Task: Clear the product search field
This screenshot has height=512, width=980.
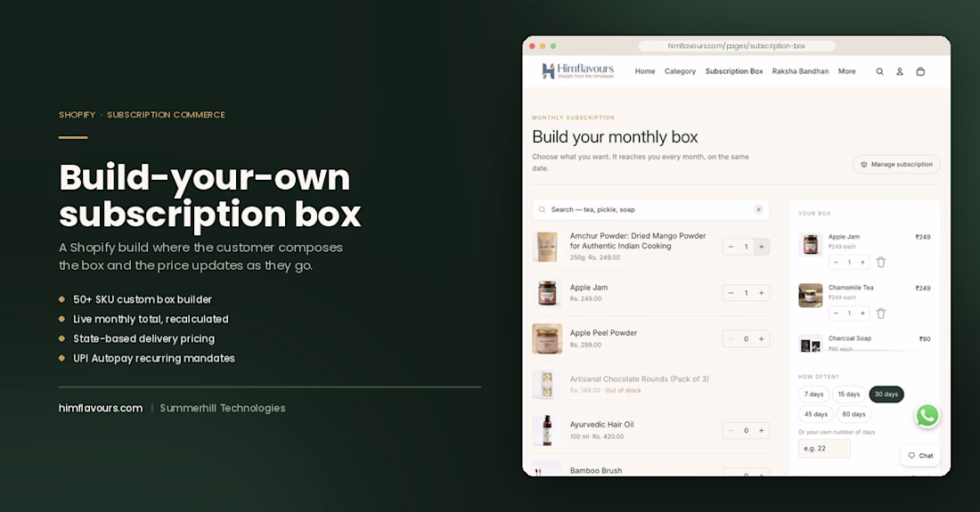Action: click(x=759, y=210)
